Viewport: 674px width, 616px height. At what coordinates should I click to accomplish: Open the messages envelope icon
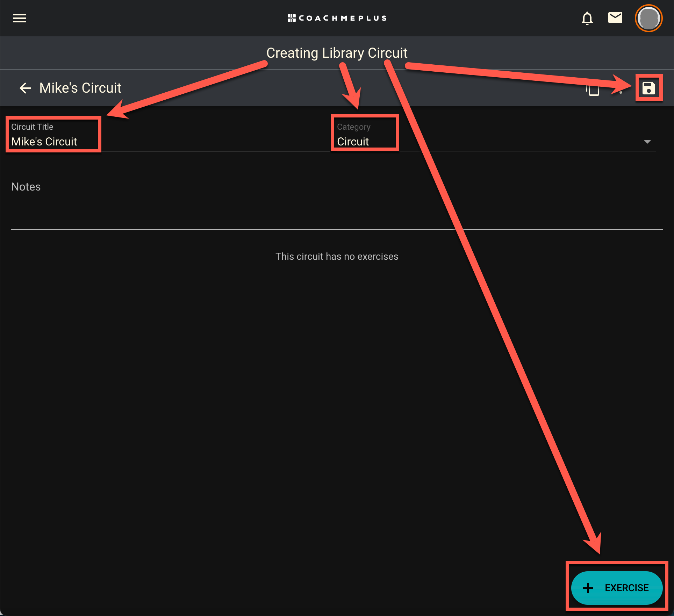point(615,17)
